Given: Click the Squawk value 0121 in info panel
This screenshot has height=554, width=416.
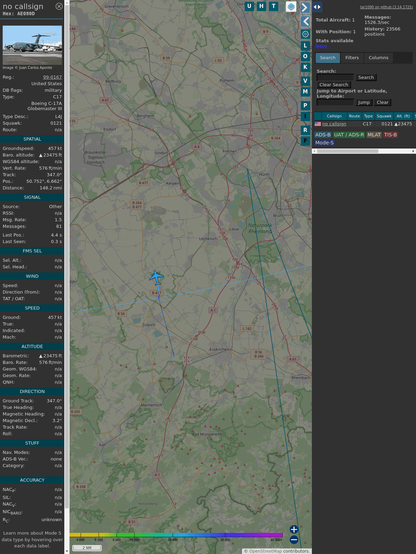Looking at the screenshot, I should (x=57, y=123).
